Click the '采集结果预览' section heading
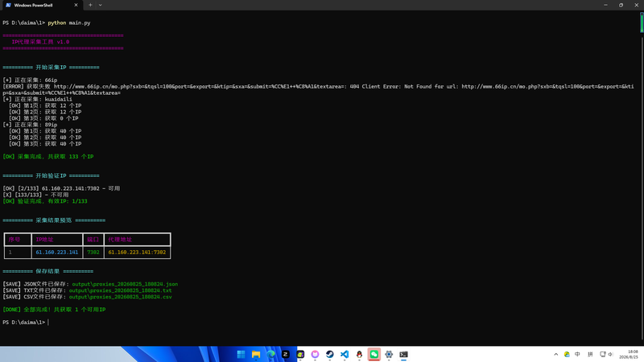644x362 pixels. click(54, 220)
